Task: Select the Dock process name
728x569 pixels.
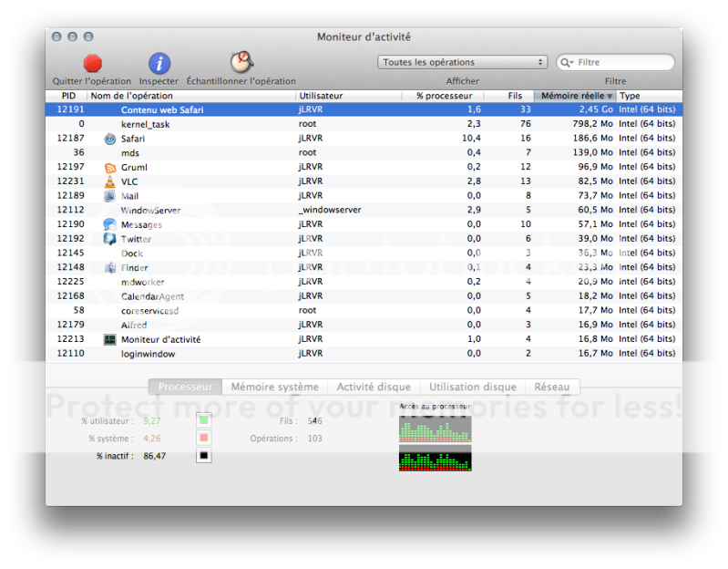Action: point(132,253)
